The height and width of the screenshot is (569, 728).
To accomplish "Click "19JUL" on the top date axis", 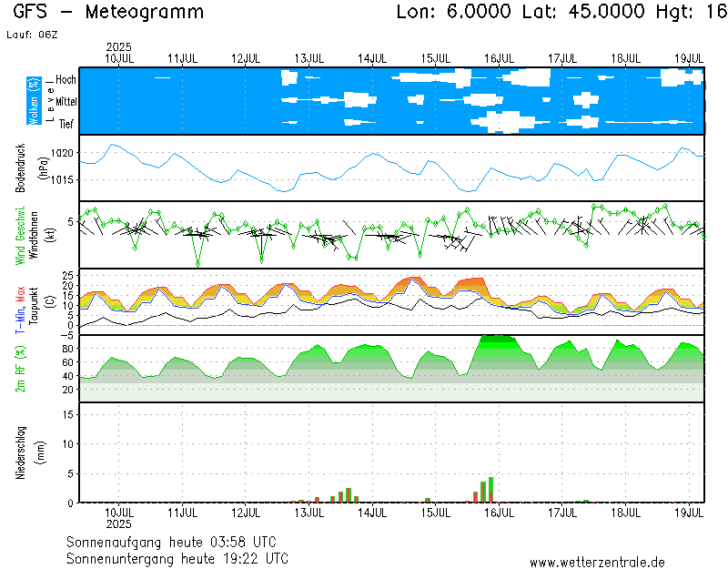I will pyautogui.click(x=689, y=58).
